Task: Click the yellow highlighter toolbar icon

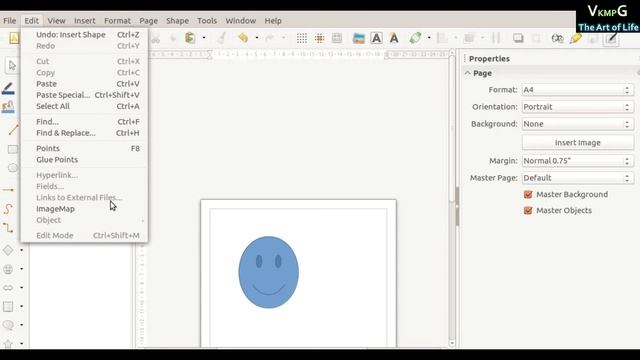Action: (x=576, y=38)
